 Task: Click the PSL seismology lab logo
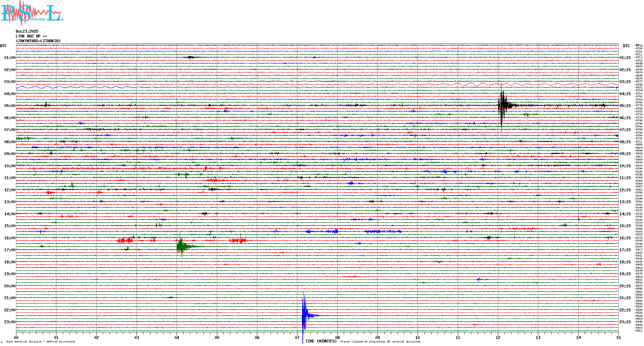[32, 13]
